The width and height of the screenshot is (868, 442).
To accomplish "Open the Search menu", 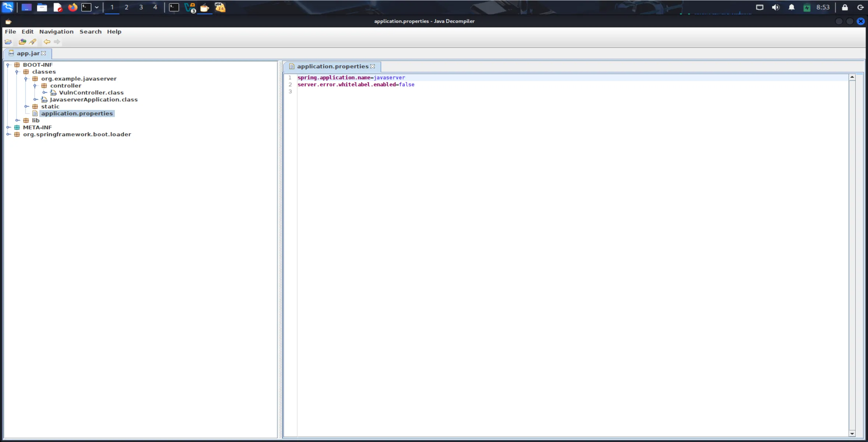I will click(x=90, y=32).
